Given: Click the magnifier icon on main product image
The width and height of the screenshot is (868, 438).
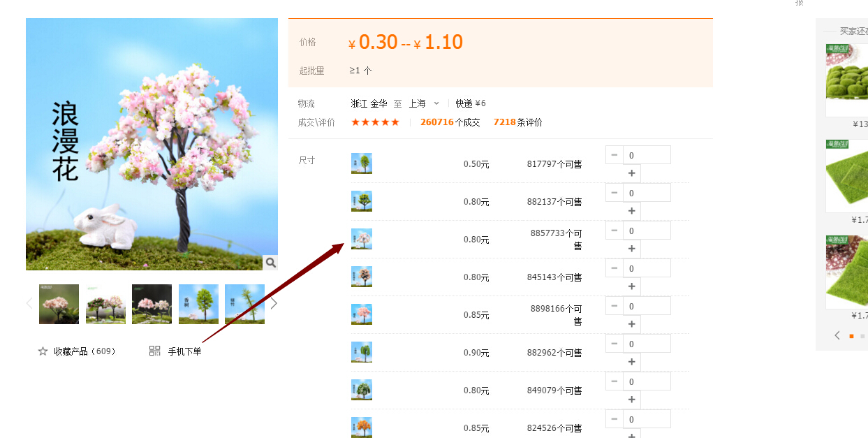Looking at the screenshot, I should pos(270,263).
